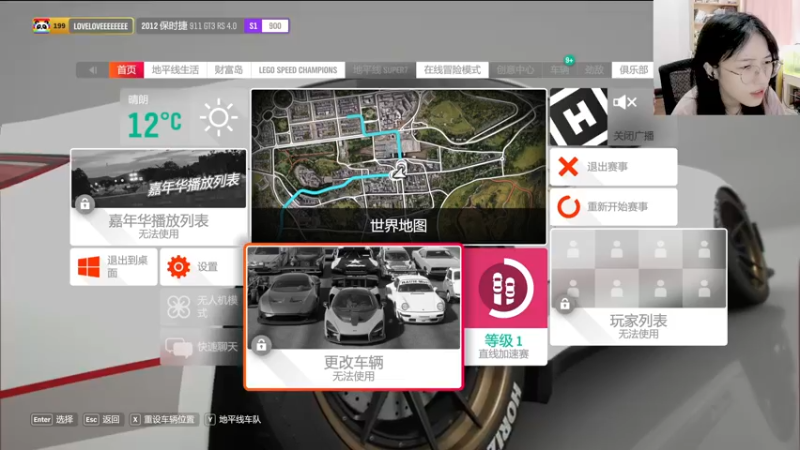The height and width of the screenshot is (450, 800).
Task: Switch to 地平线 SUPER7 tab
Action: pos(381,70)
